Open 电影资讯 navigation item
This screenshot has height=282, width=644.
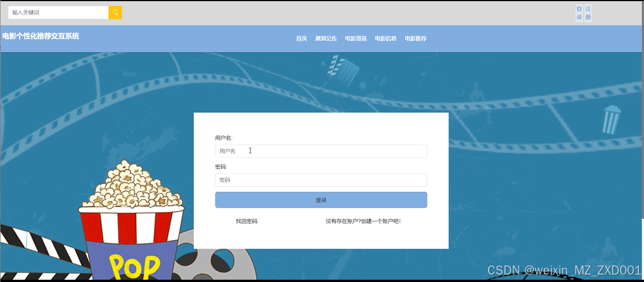pyautogui.click(x=355, y=39)
